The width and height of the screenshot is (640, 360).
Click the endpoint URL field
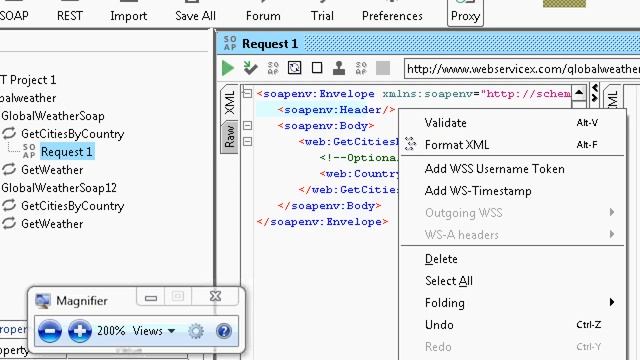(522, 69)
